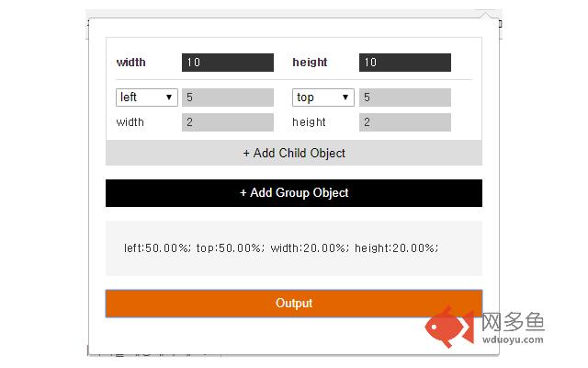Click the Add Child Object button

click(x=294, y=153)
